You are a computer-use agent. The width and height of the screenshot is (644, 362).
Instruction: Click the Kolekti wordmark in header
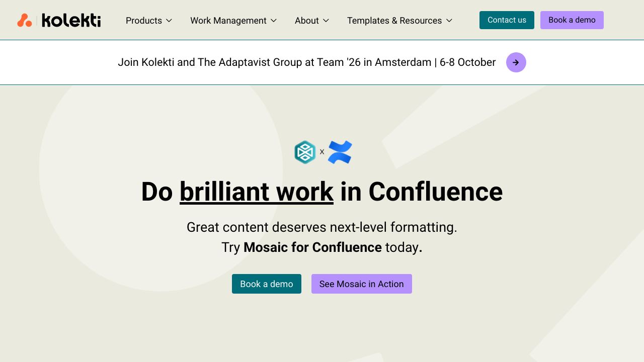point(71,20)
